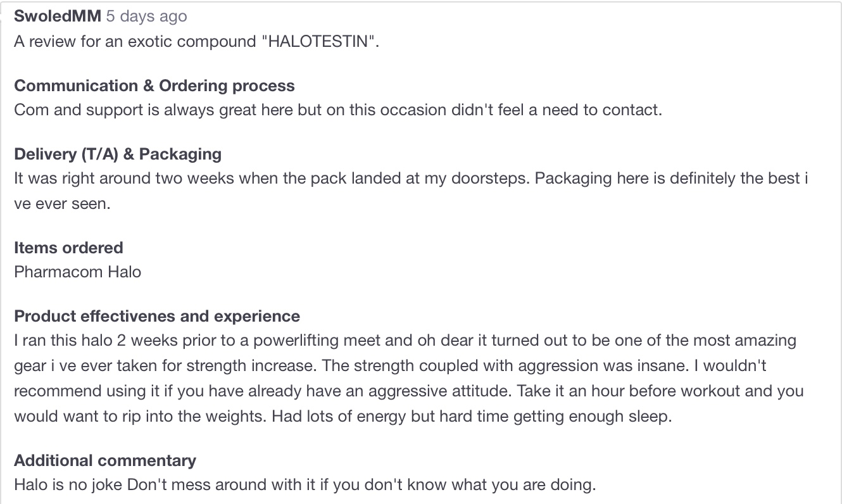Click the "Pharmacom Halo" item text
The height and width of the screenshot is (504, 842).
point(78,272)
